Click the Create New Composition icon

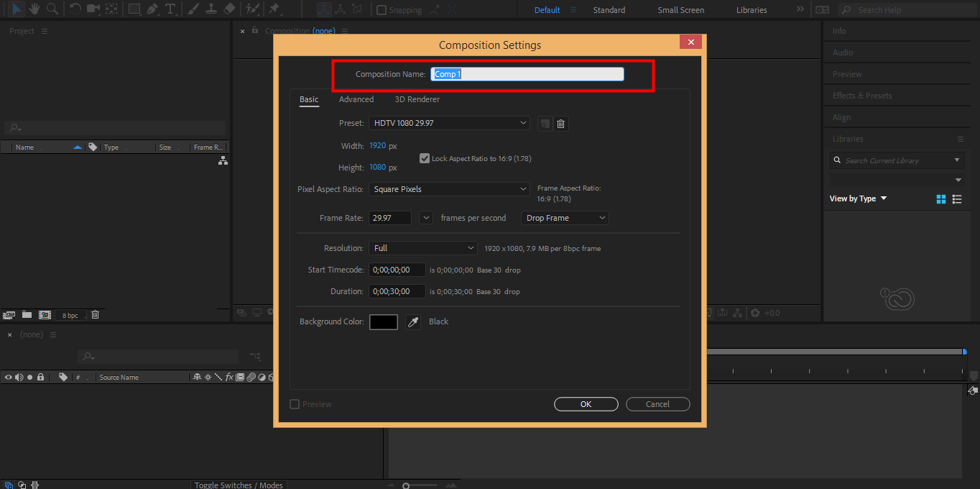pyautogui.click(x=45, y=314)
